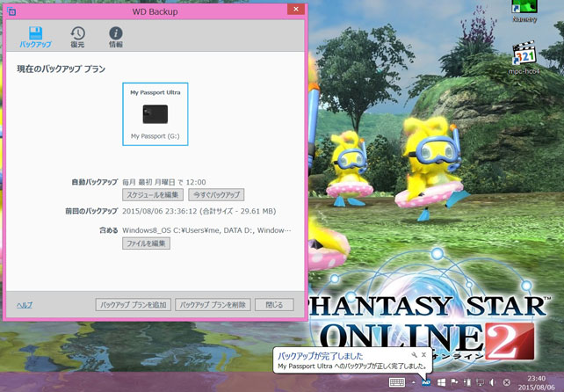Open the mpc-hc64 desktop shortcut
This screenshot has height=392, width=564.
524,59
